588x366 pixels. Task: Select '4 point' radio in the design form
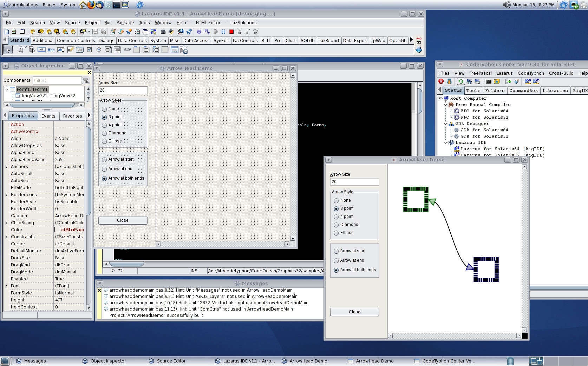104,125
